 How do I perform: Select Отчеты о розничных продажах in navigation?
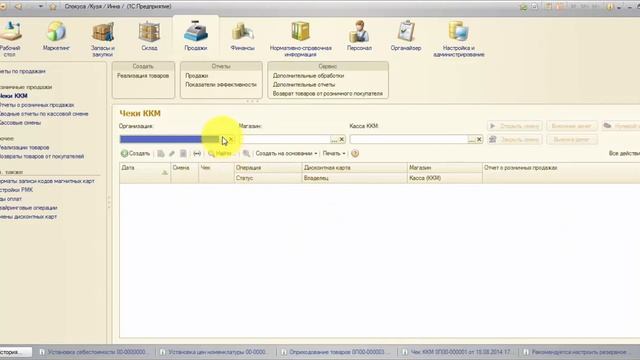point(37,105)
